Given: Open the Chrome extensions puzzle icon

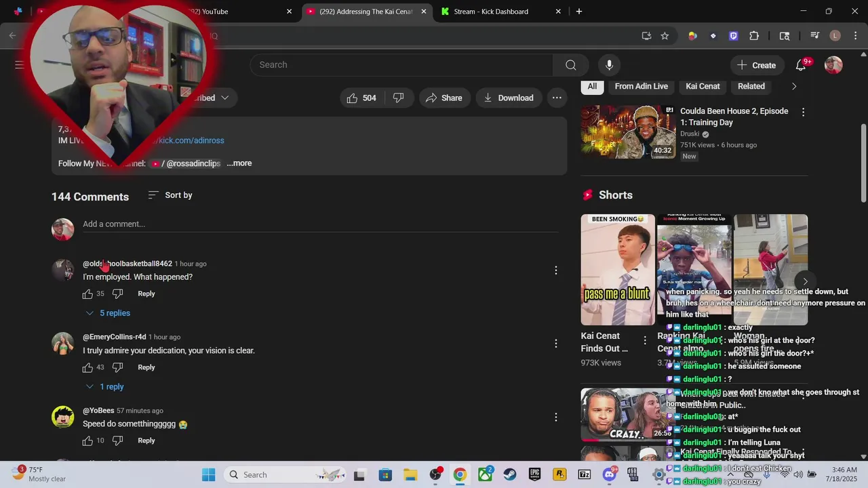Looking at the screenshot, I should point(754,36).
